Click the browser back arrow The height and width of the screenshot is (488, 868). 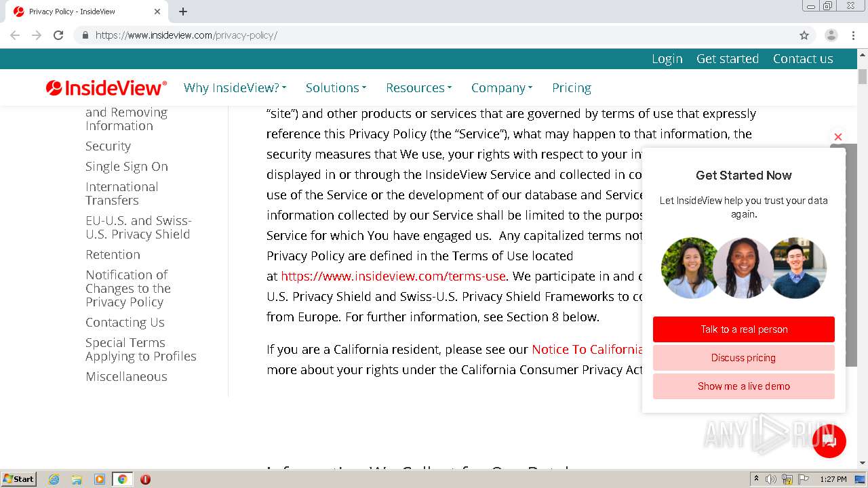(x=15, y=35)
